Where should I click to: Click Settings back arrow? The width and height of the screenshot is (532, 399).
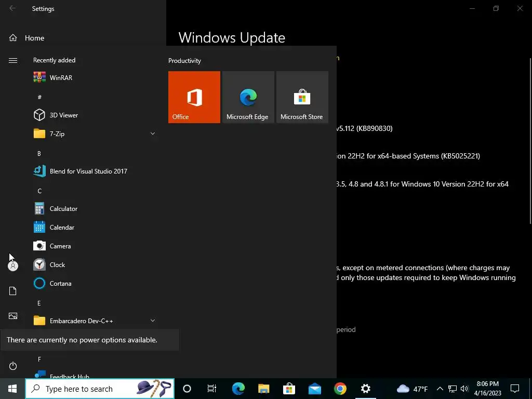[x=12, y=8]
